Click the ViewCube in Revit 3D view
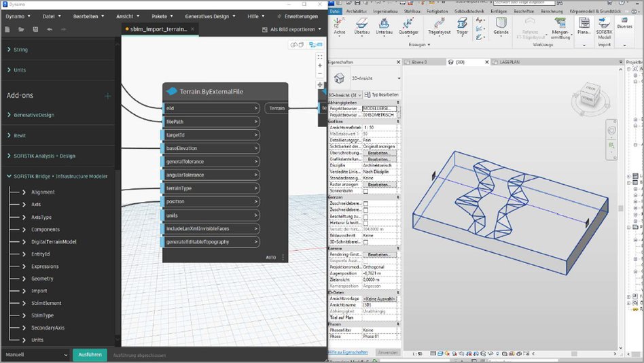 click(x=590, y=96)
